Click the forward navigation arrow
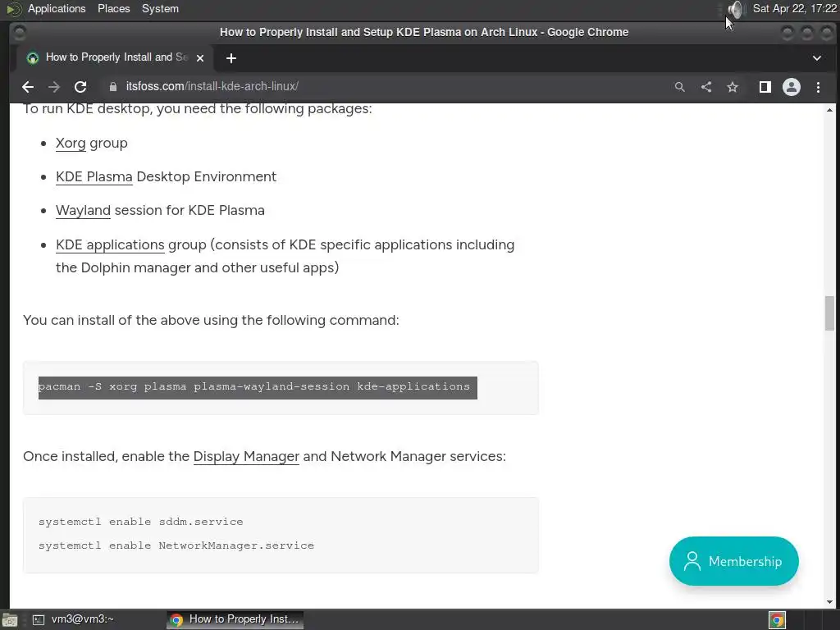 click(54, 87)
